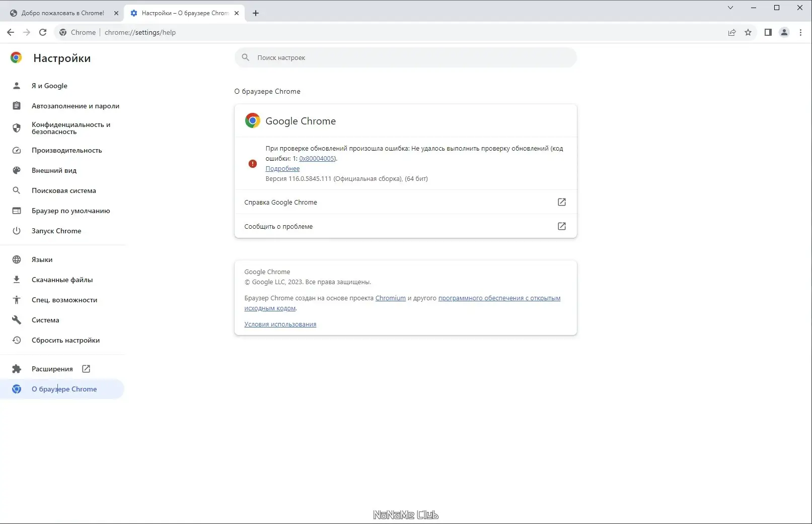Open 'Автозаполнение и пароли' section
812x524 pixels.
(x=62, y=106)
